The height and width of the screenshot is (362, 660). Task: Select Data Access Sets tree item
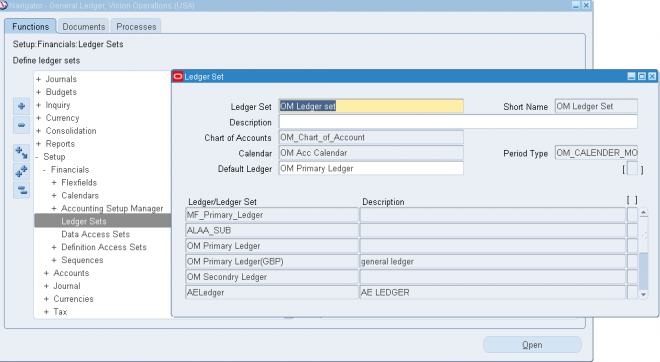point(96,234)
